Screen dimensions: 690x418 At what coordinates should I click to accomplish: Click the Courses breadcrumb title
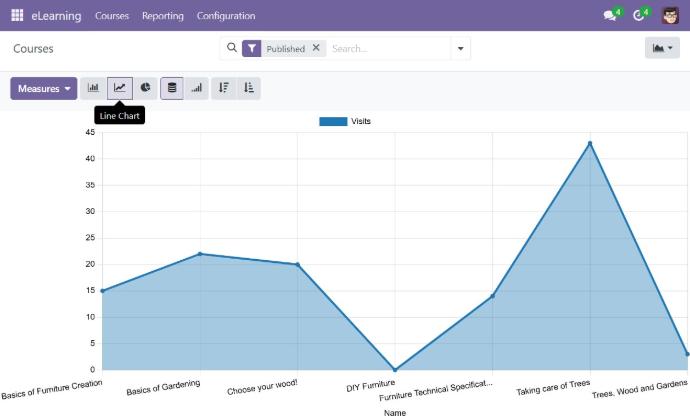tap(33, 48)
